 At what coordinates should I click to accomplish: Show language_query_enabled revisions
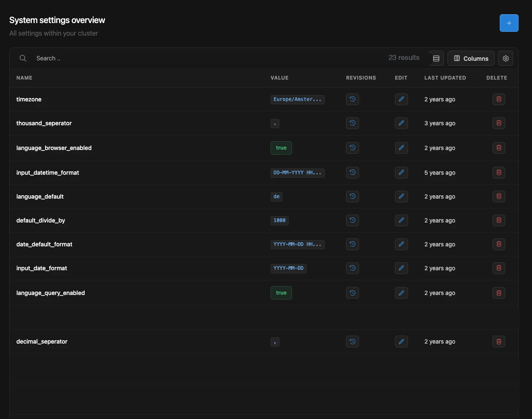click(352, 293)
